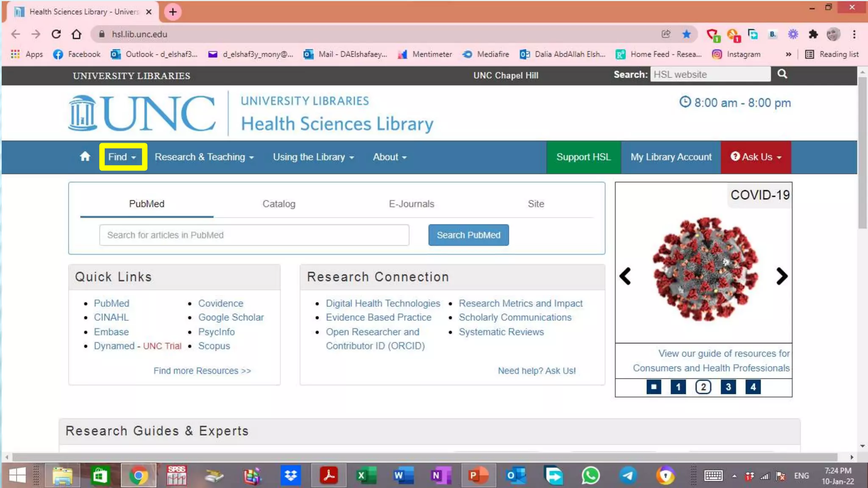Screen dimensions: 868x488
Task: Select carousel slide 2 indicator
Action: tap(703, 387)
